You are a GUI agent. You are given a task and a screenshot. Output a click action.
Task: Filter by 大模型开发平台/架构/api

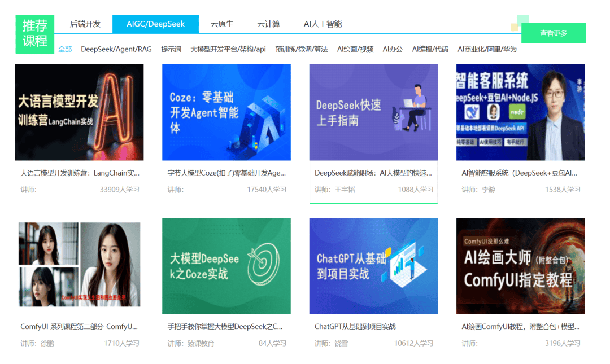click(228, 50)
